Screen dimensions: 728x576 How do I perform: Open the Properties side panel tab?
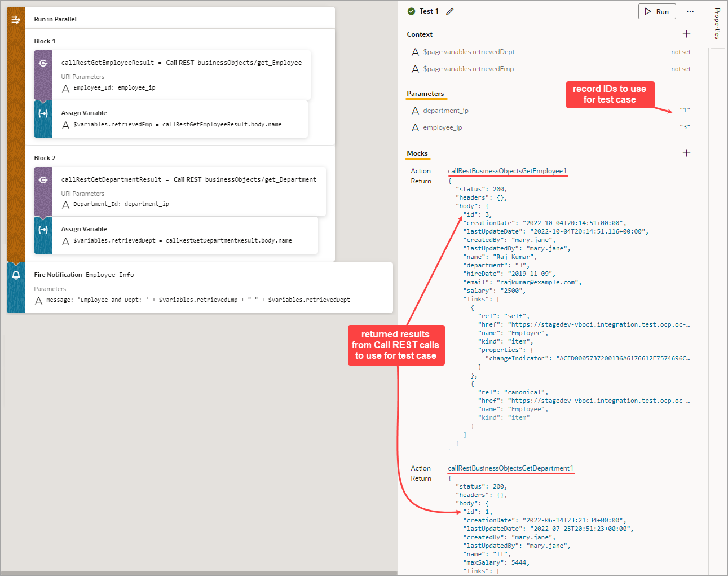pos(717,24)
